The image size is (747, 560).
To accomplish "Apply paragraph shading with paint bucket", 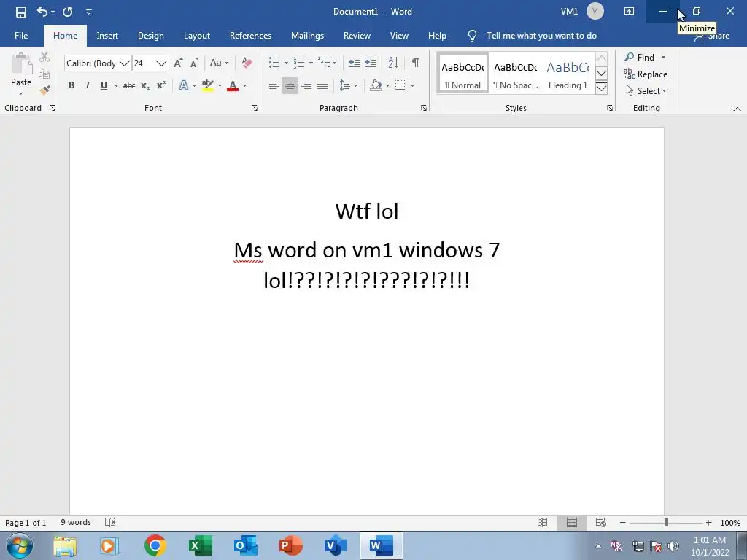I will 376,86.
